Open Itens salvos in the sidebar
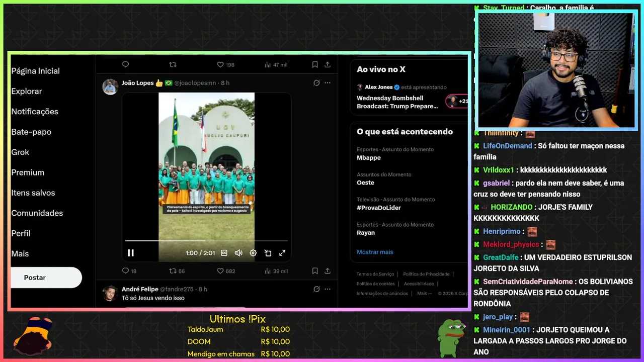The height and width of the screenshot is (362, 644). [33, 193]
